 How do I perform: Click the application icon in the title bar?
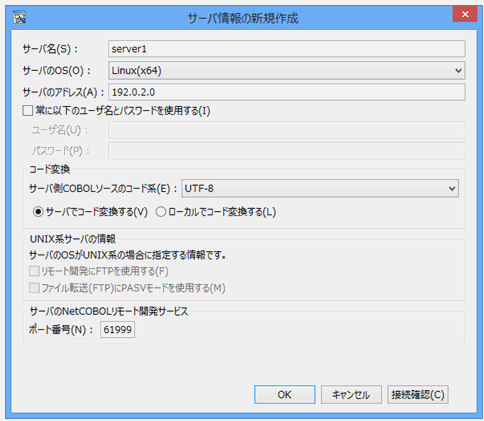click(19, 18)
